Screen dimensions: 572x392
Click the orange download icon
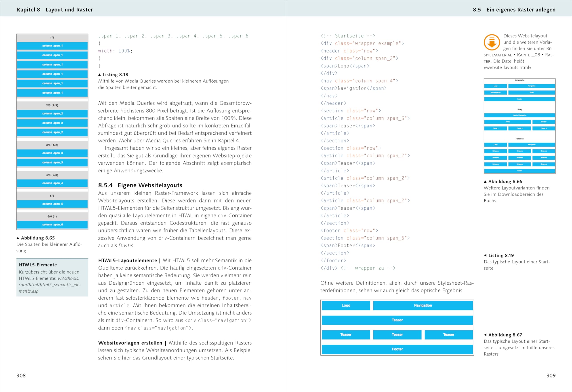click(492, 42)
